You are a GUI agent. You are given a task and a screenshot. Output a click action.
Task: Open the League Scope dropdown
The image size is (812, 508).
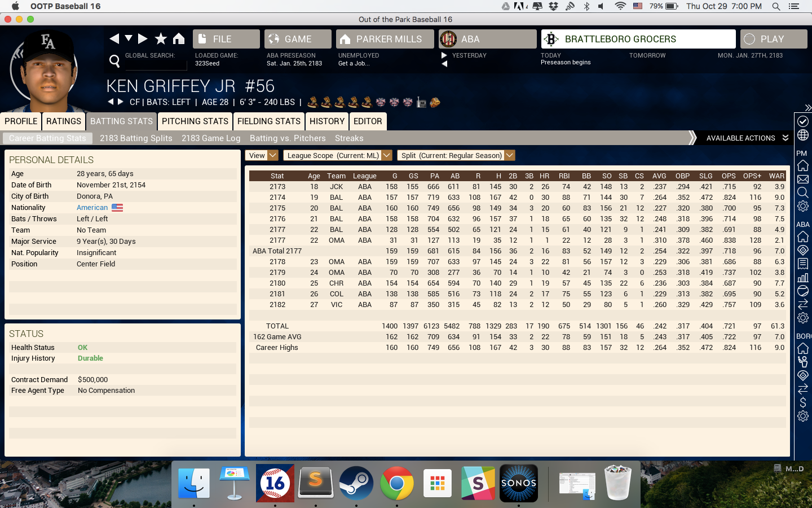[338, 155]
